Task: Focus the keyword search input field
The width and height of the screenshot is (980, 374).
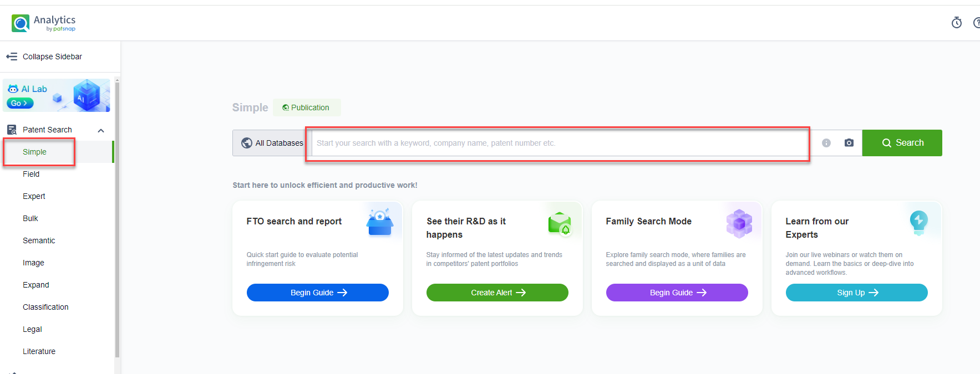Action: (x=557, y=143)
